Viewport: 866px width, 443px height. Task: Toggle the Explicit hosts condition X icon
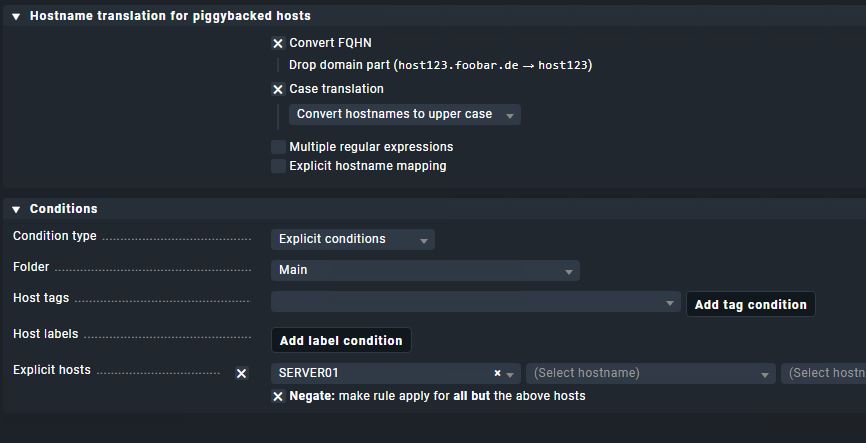coord(241,373)
